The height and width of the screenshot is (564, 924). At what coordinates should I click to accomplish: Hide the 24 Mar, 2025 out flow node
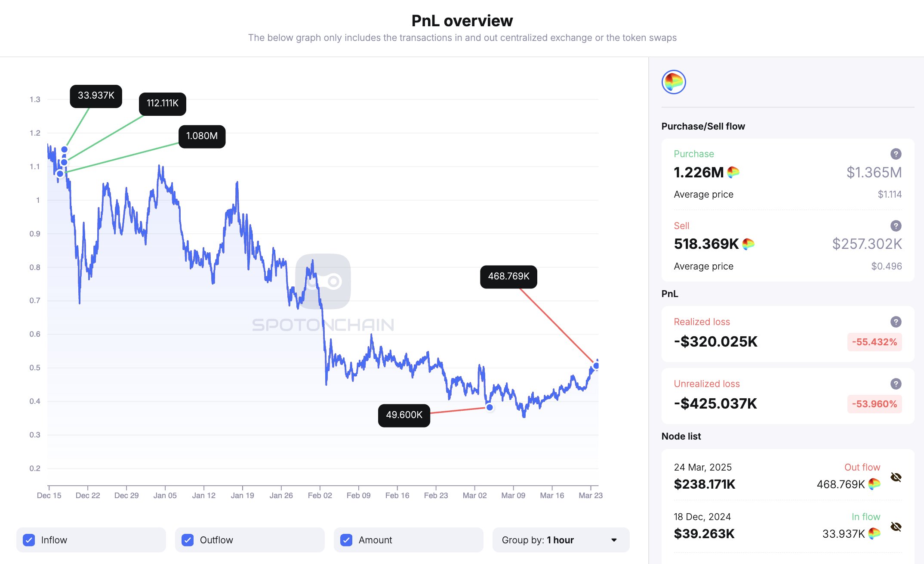pos(896,477)
